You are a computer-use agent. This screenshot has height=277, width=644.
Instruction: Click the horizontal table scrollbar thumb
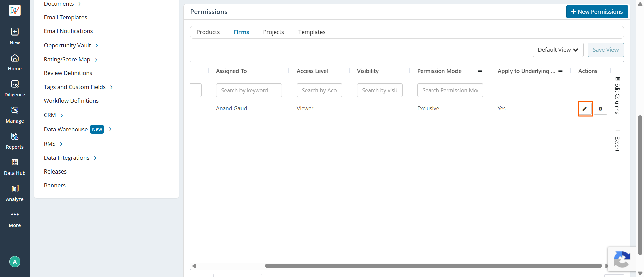pos(433,266)
